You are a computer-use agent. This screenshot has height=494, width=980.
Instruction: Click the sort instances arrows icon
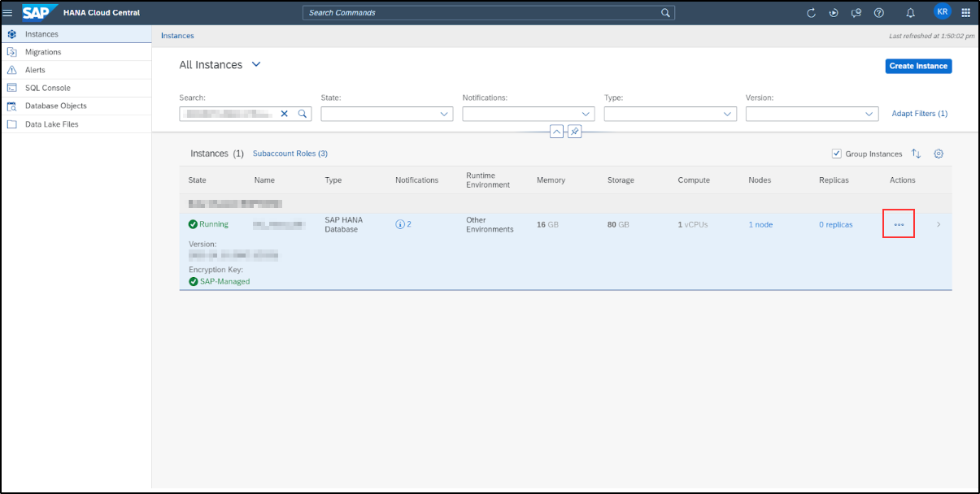click(917, 154)
